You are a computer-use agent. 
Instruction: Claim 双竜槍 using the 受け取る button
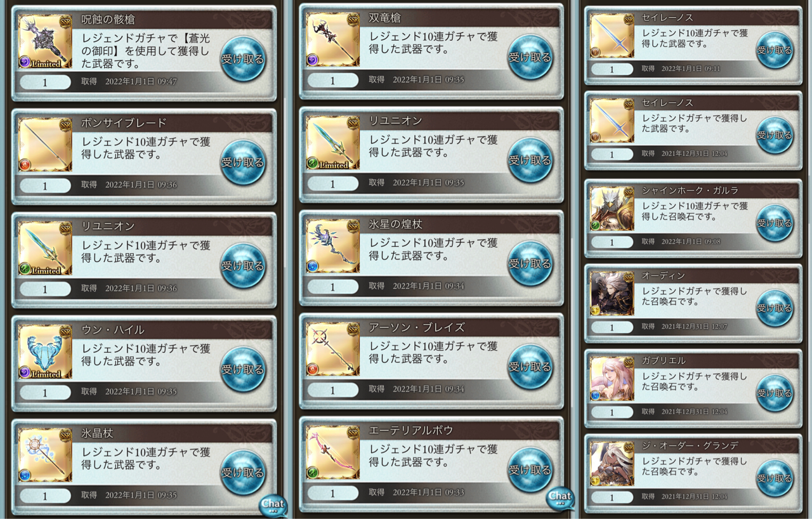point(530,57)
